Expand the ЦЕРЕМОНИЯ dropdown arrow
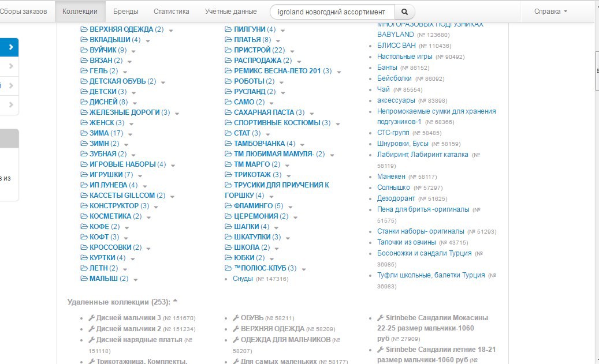This screenshot has height=364, width=599. 295,217
